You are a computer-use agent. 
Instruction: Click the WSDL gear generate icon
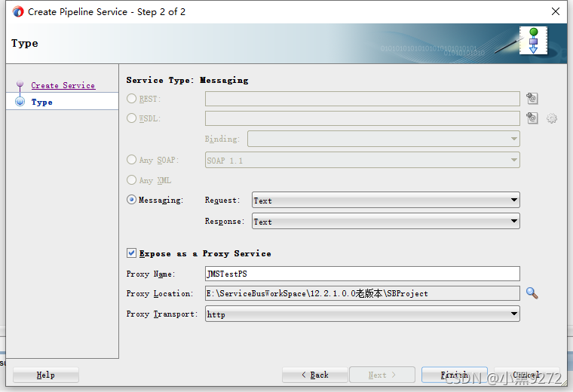coord(552,118)
